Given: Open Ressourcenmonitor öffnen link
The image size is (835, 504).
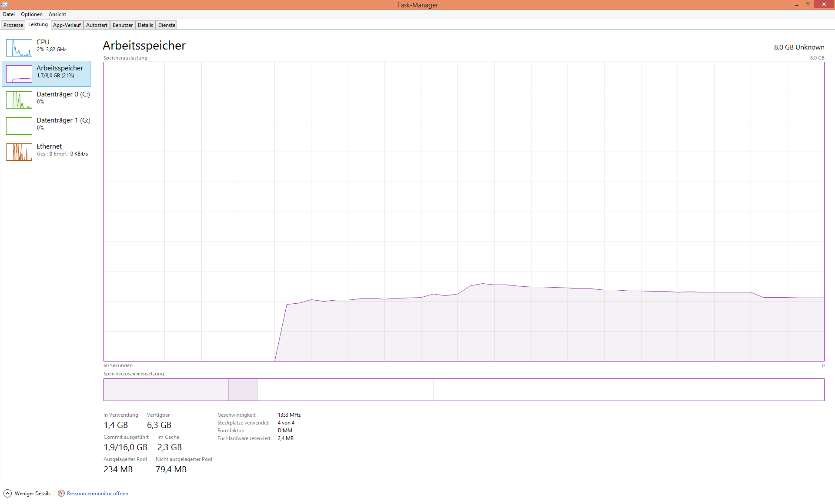Looking at the screenshot, I should click(97, 494).
